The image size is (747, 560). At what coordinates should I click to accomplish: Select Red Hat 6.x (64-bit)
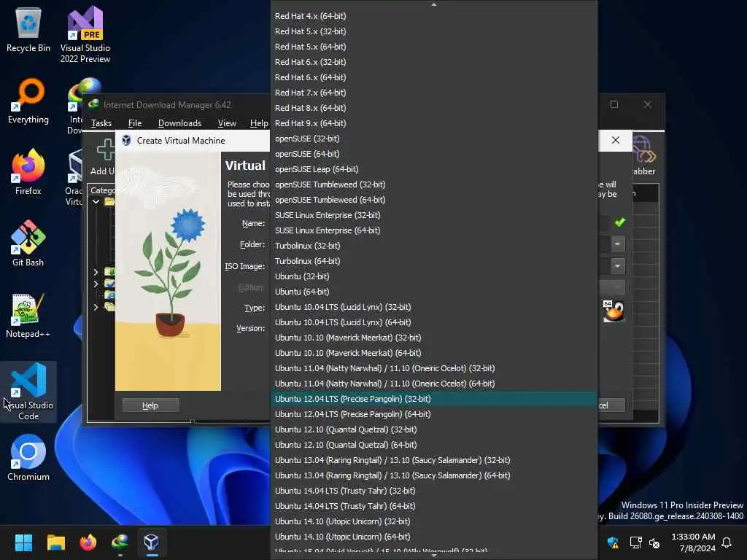click(433, 77)
